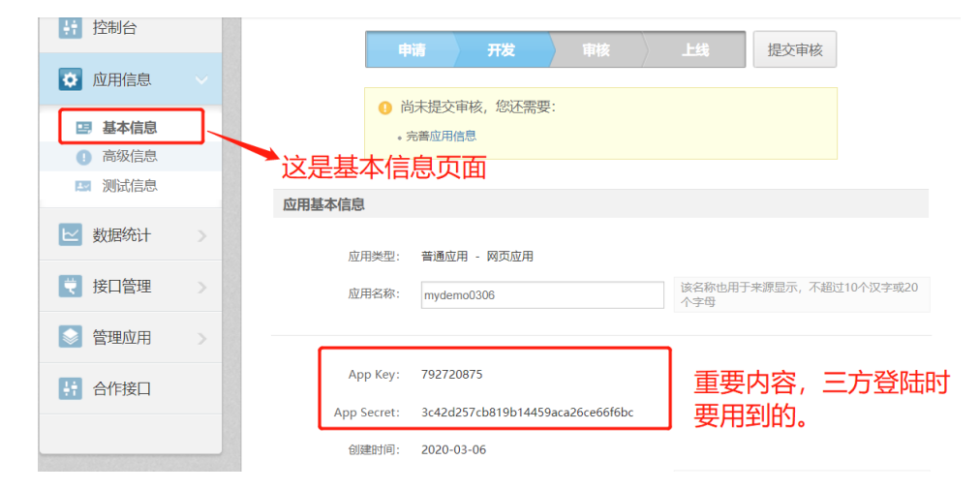Click the 合作接口 icon

point(70,388)
